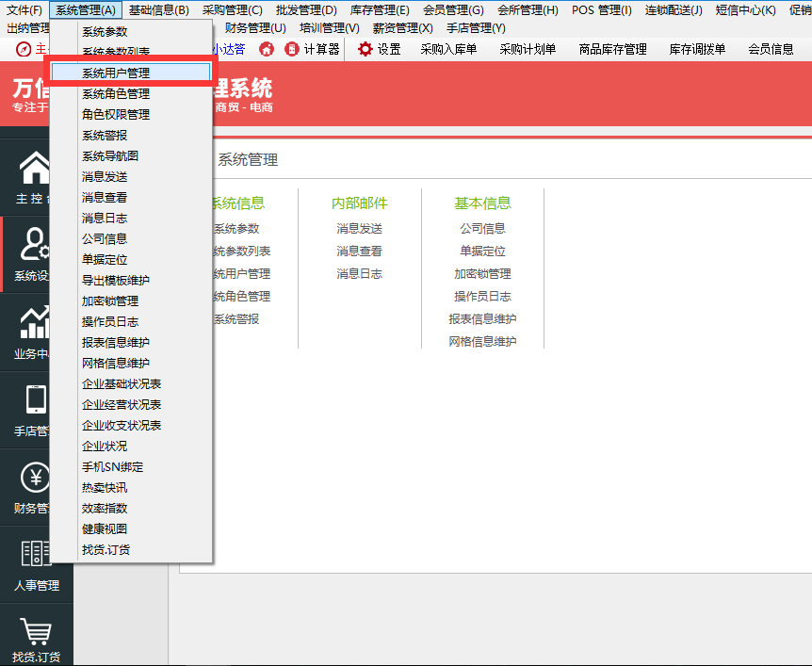Select 消息发送 in the dropdown menu

click(105, 176)
